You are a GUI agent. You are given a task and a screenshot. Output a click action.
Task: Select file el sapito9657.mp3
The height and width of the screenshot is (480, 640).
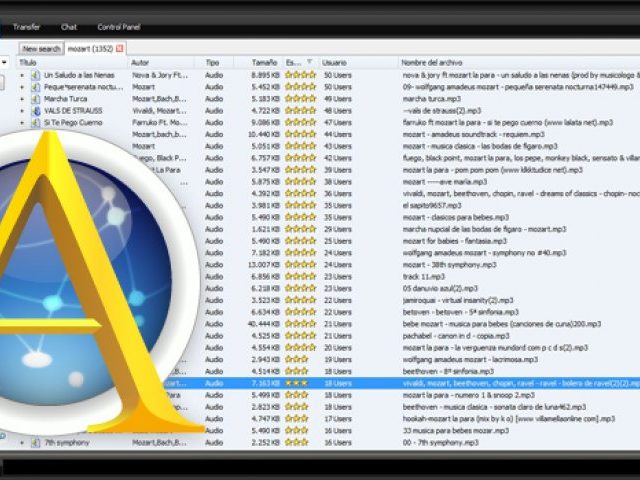click(432, 205)
